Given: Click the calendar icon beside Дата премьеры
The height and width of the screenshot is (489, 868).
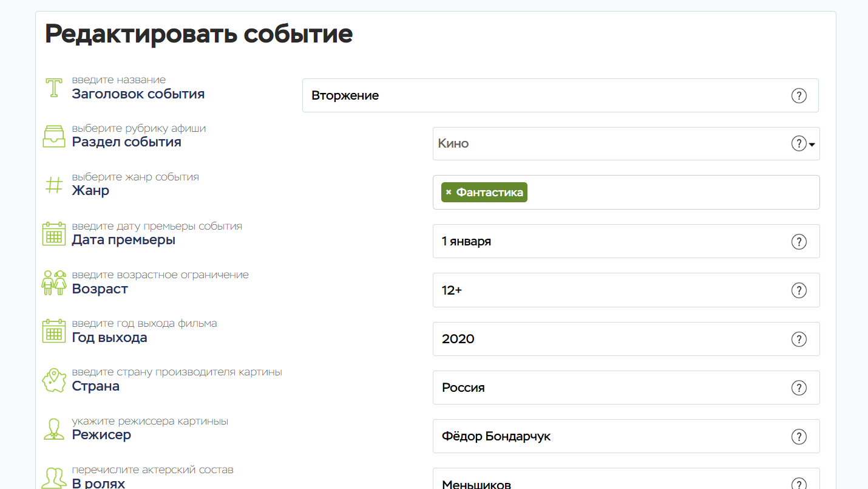Looking at the screenshot, I should point(53,234).
